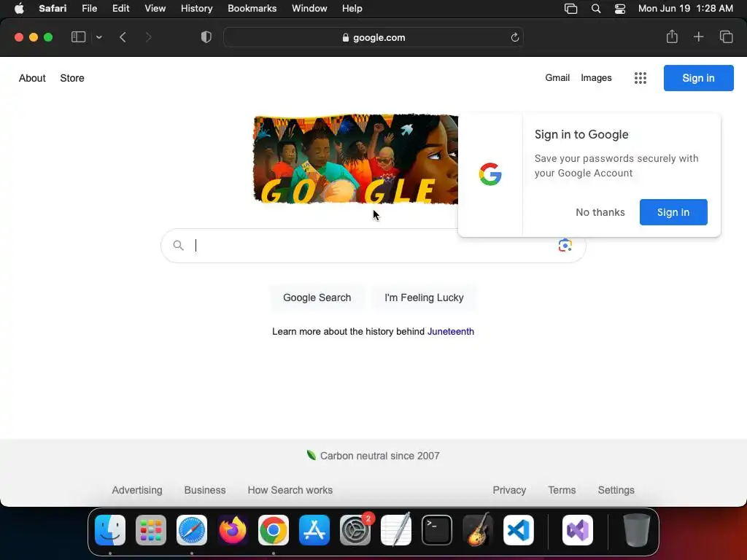Expand the tab group chevron beside sidebar

(98, 37)
